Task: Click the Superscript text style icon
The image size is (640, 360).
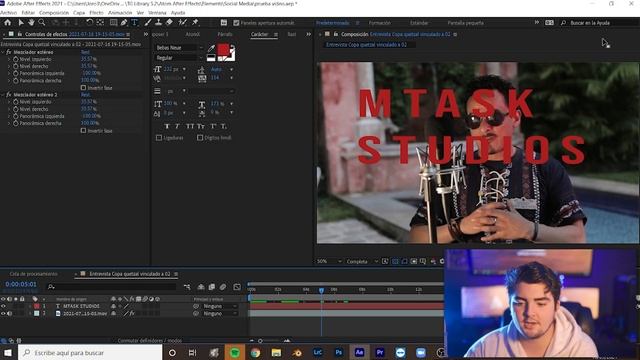Action: coord(213,127)
